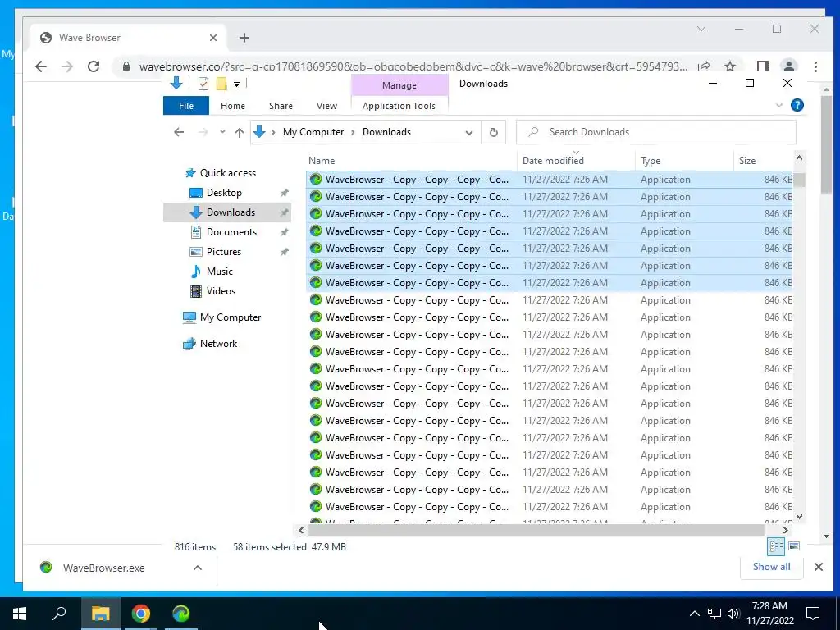Image resolution: width=840 pixels, height=630 pixels.
Task: Reload the Chrome page
Action: click(x=94, y=66)
